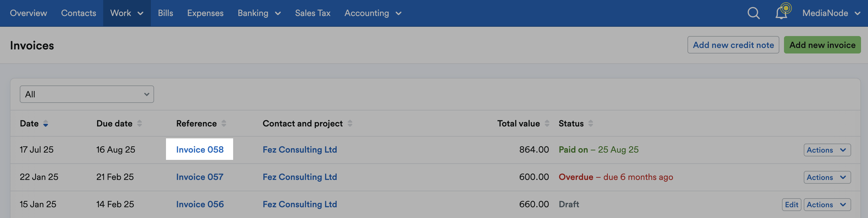868x218 pixels.
Task: Open Actions dropdown for Invoice 056
Action: 827,205
